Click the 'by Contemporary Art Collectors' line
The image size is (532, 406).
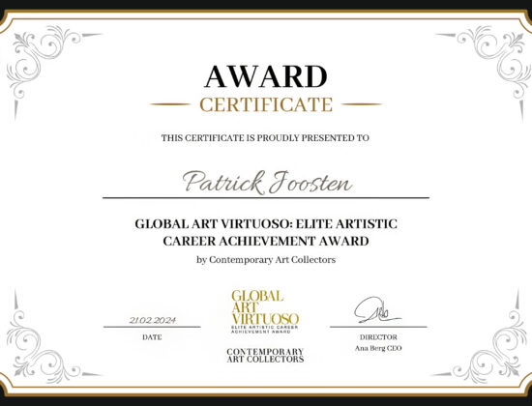click(266, 260)
